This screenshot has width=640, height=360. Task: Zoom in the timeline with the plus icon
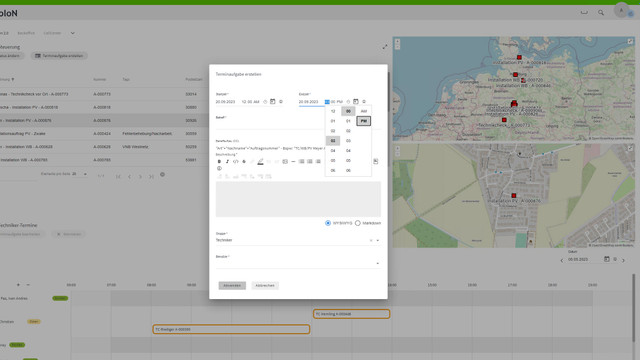coord(18,285)
